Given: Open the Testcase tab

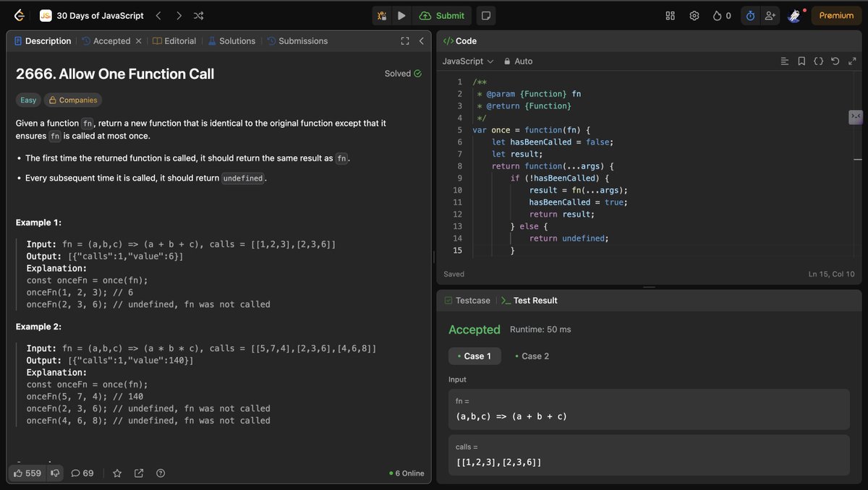Looking at the screenshot, I should [x=467, y=301].
